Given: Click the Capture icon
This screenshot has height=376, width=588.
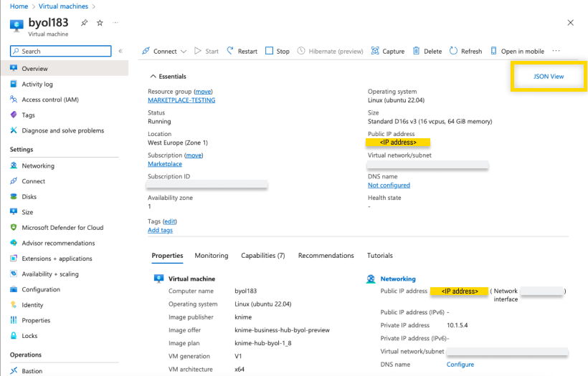Looking at the screenshot, I should pos(376,52).
